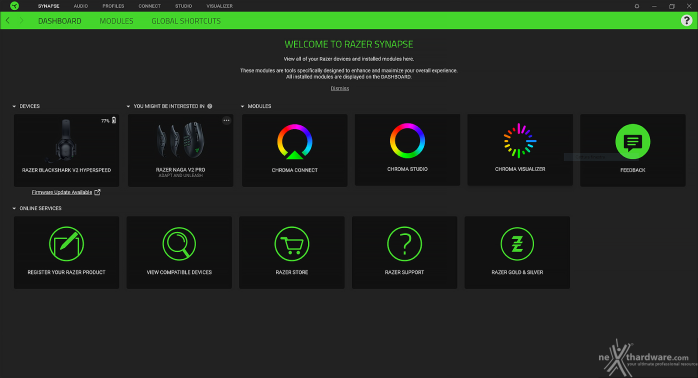
Task: Open the Feedback module
Action: click(x=633, y=150)
